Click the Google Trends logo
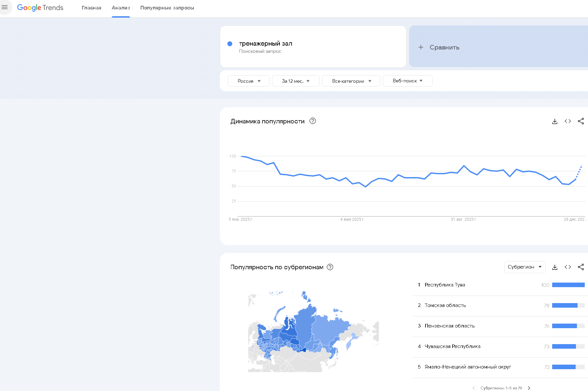588x391 pixels. pyautogui.click(x=40, y=7)
